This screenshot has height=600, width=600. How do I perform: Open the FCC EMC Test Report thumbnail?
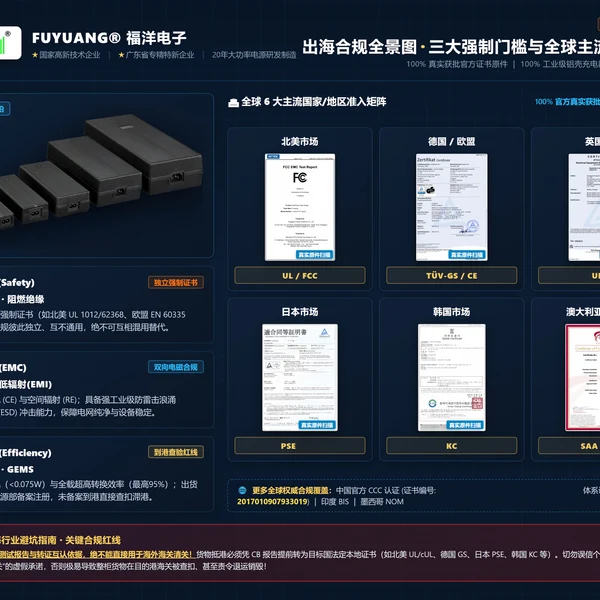coord(300,207)
